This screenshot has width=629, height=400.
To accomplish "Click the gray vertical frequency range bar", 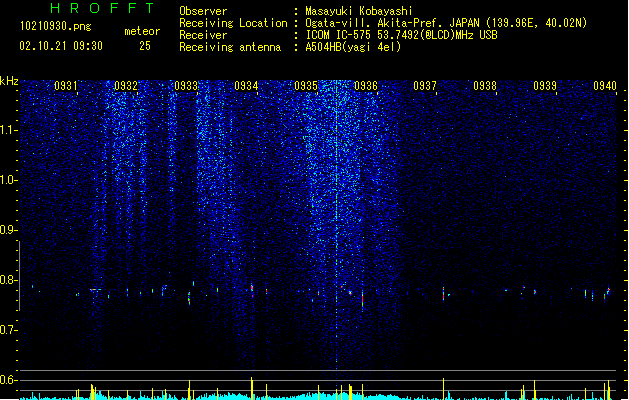I will [19, 276].
